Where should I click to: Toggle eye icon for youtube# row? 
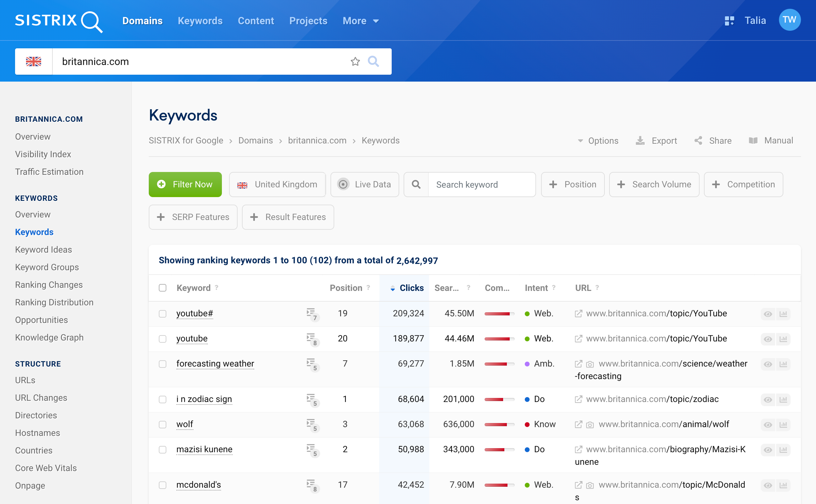pyautogui.click(x=768, y=314)
